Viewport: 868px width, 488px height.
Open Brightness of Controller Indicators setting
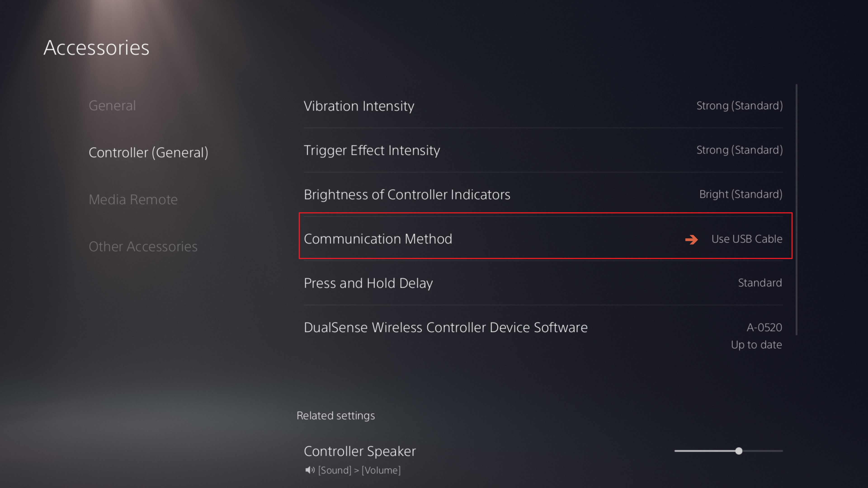pos(543,194)
